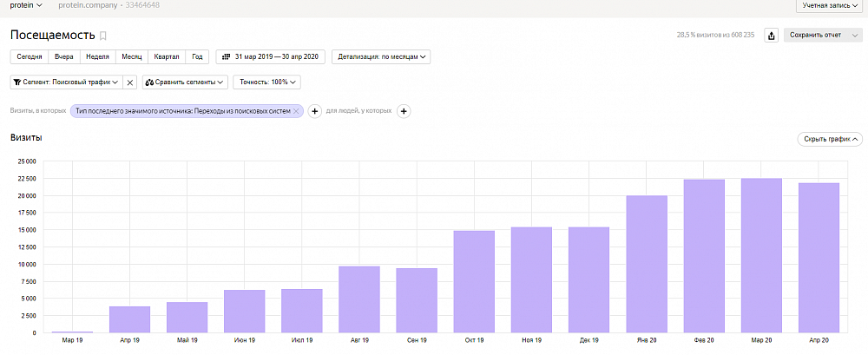The image size is (868, 355).
Task: Click the Июн 19 bar
Action: point(245,312)
